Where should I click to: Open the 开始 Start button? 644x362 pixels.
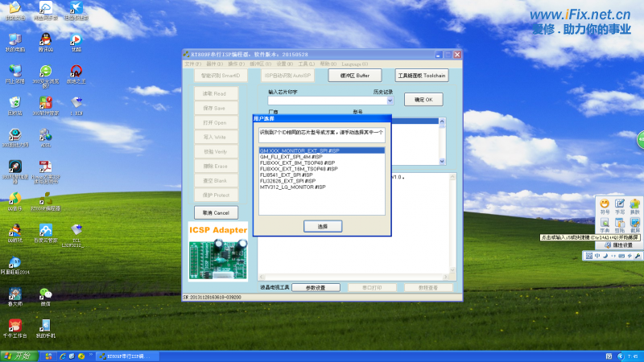(x=19, y=356)
